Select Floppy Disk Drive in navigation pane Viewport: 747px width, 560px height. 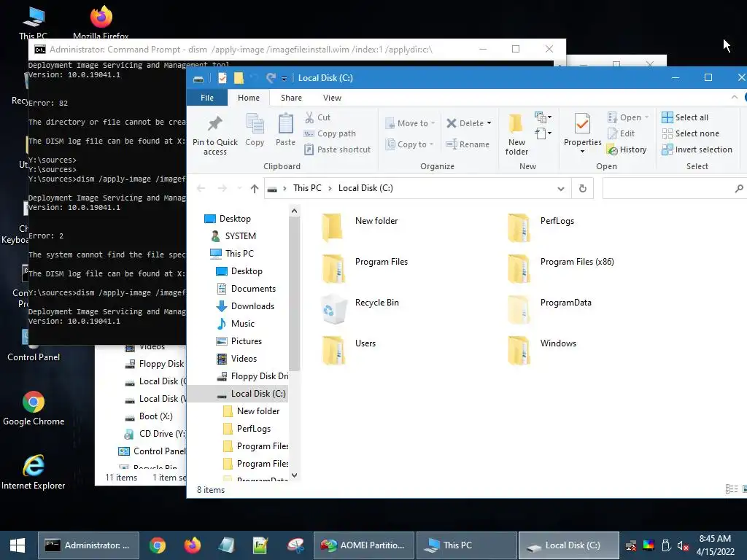point(252,376)
